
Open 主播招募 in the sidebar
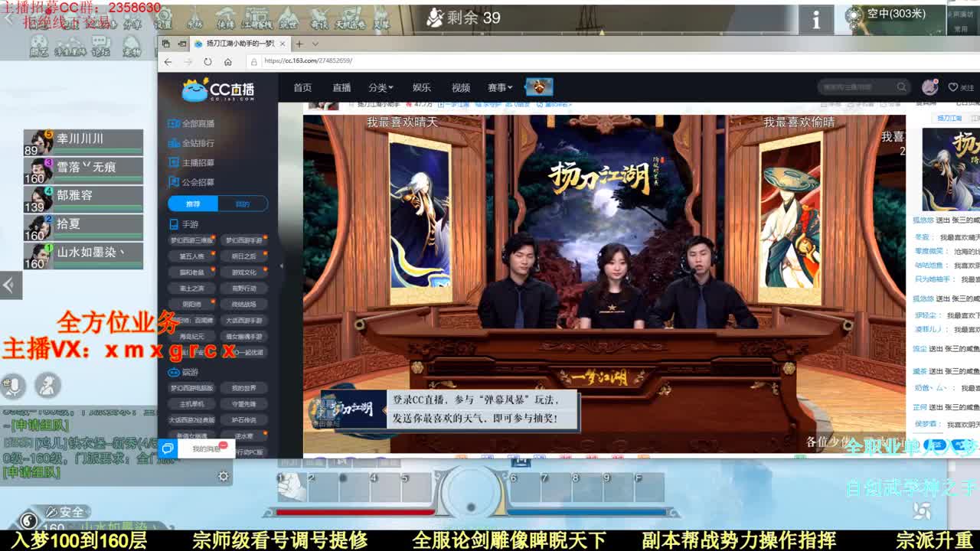pyautogui.click(x=192, y=163)
